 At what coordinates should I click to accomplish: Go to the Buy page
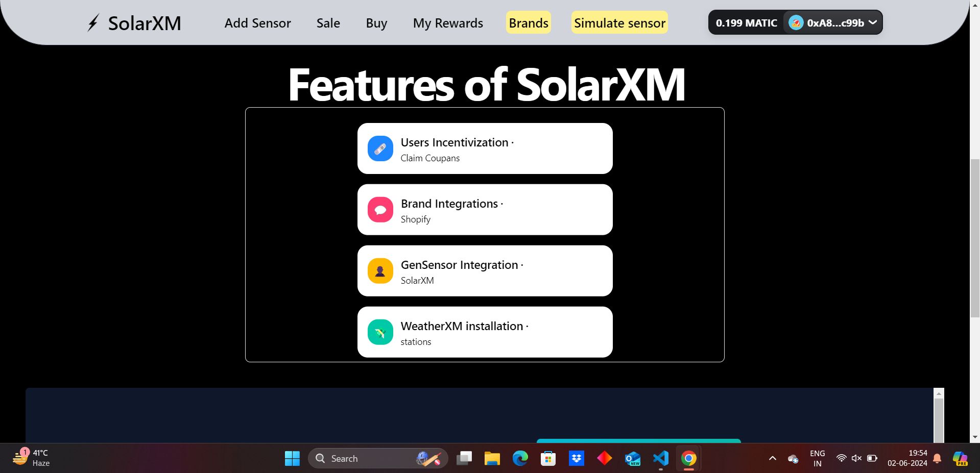376,23
